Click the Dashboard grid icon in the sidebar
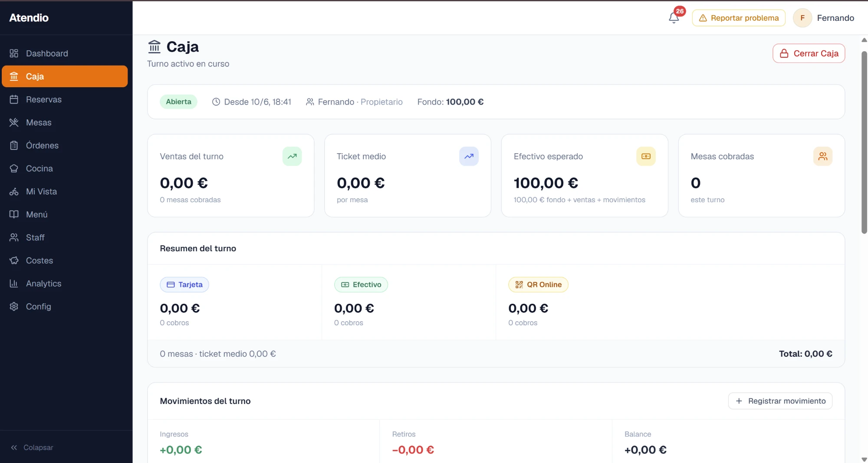 pyautogui.click(x=14, y=53)
